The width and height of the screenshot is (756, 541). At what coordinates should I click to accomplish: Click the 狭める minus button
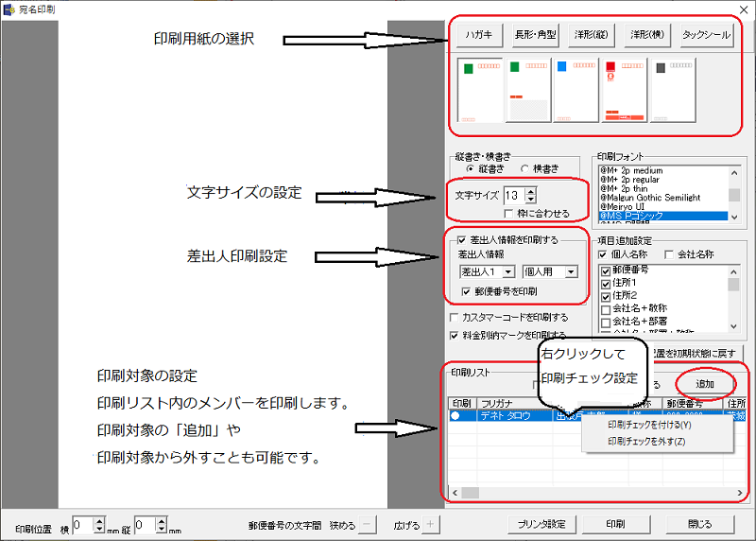pos(368,525)
